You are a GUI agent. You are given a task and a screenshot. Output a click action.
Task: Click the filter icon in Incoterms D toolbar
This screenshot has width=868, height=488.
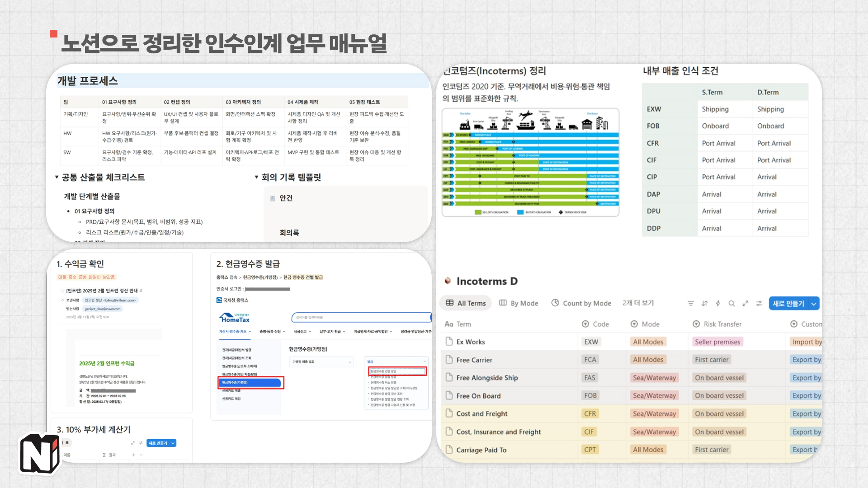click(690, 304)
